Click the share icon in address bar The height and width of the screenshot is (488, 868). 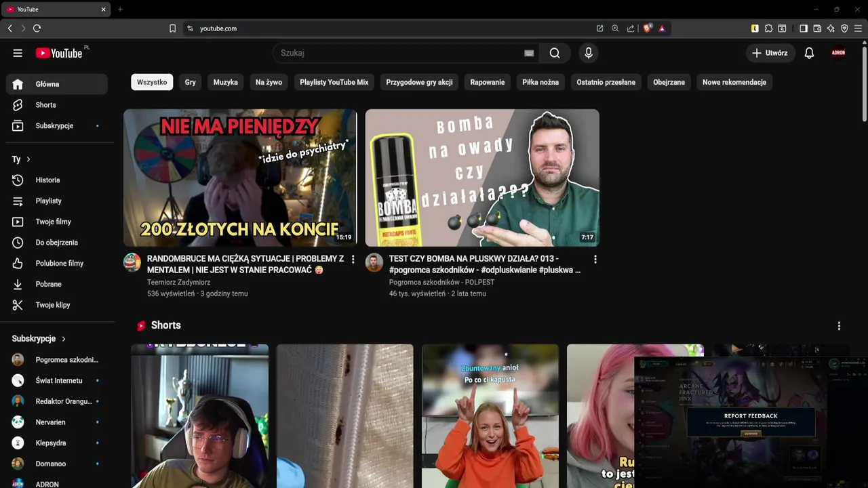click(631, 28)
